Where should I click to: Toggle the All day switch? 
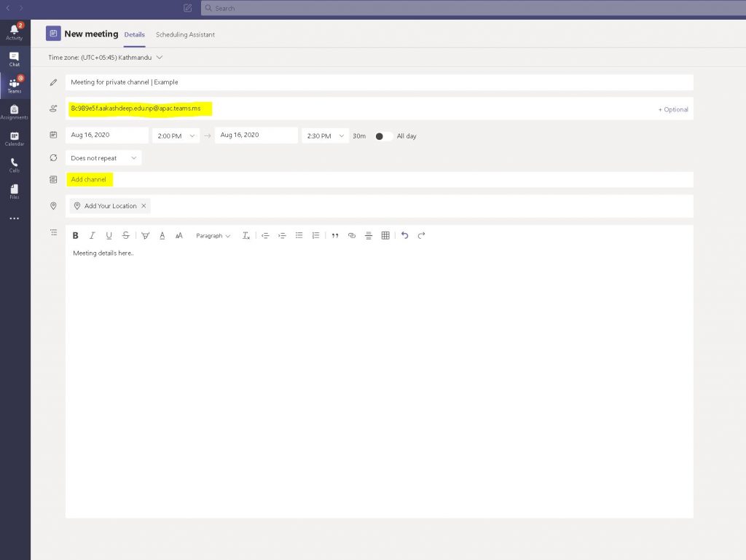pos(383,136)
